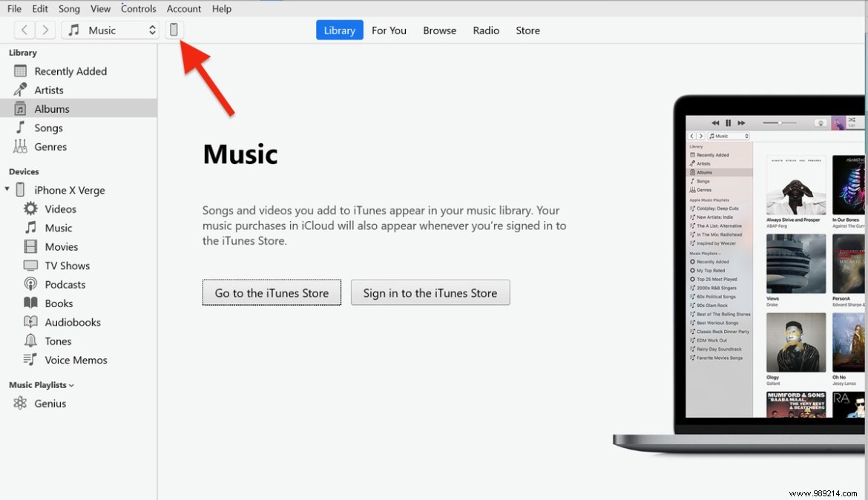Collapse the iPhone X Verge device tree

[7, 189]
